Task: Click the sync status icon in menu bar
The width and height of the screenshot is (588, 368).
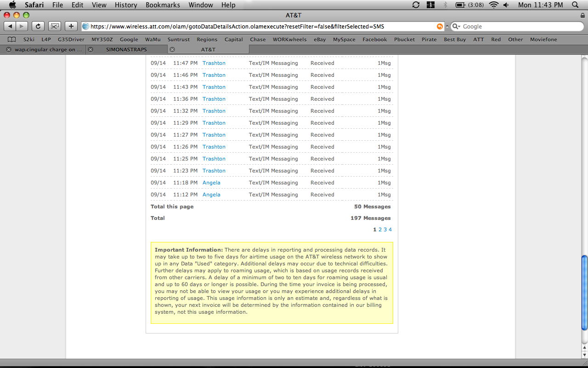Action: point(416,5)
